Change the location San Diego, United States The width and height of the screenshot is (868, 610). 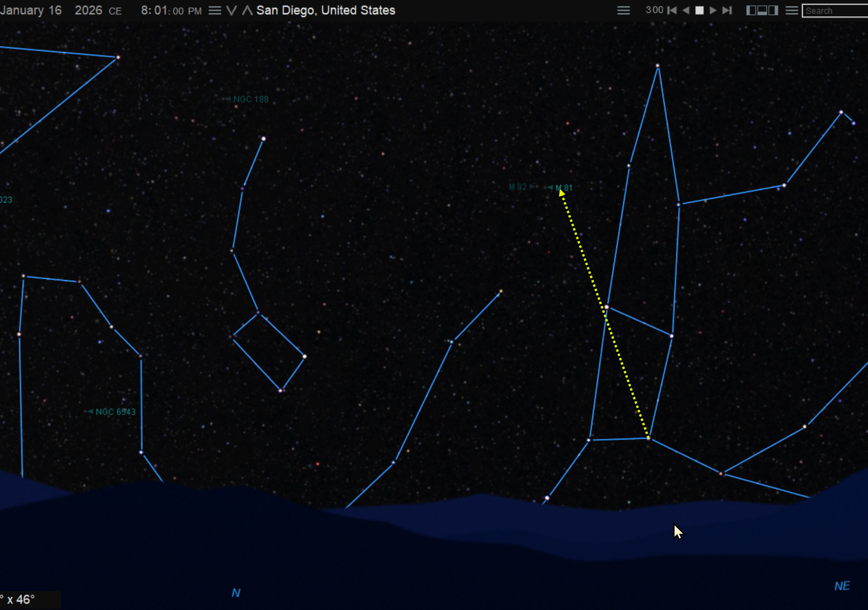(326, 10)
